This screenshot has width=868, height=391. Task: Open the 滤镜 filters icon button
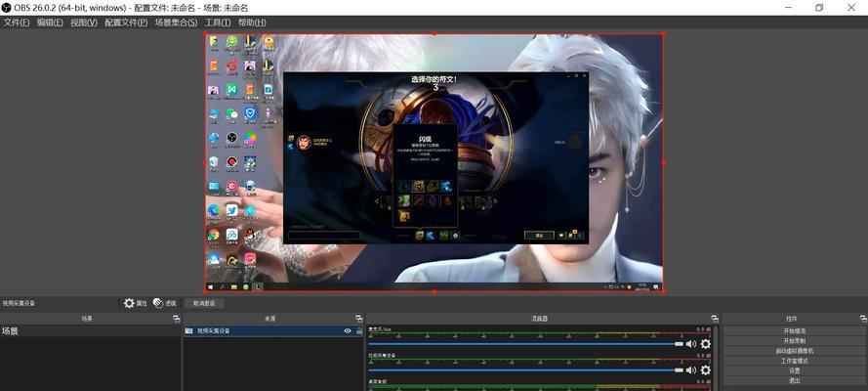164,303
